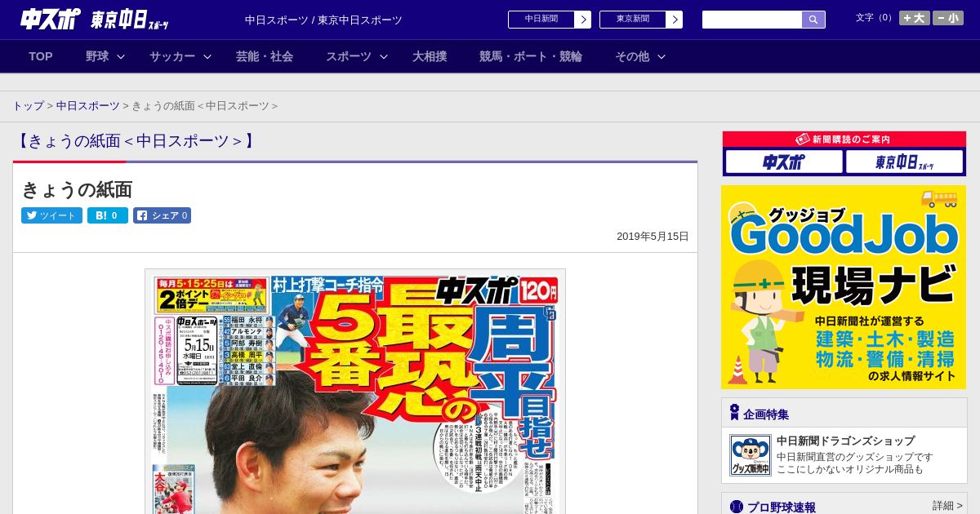The height and width of the screenshot is (514, 980).
Task: Click Dragons shop mascot thumbnail
Action: (750, 455)
